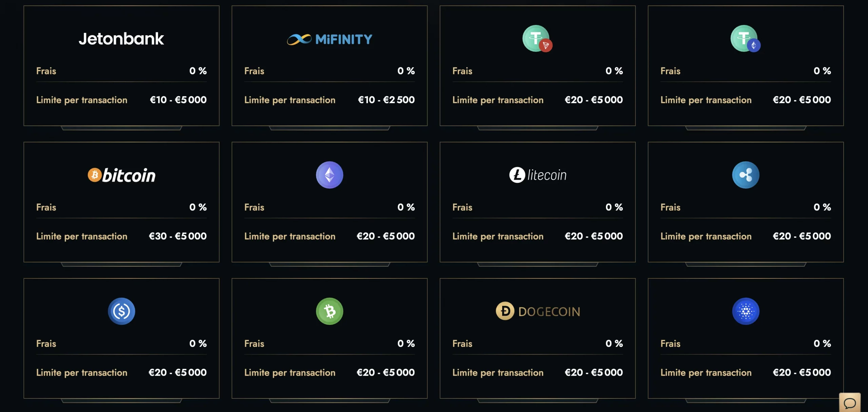The width and height of the screenshot is (868, 412).
Task: Select the MiFinity payment logo
Action: click(330, 39)
